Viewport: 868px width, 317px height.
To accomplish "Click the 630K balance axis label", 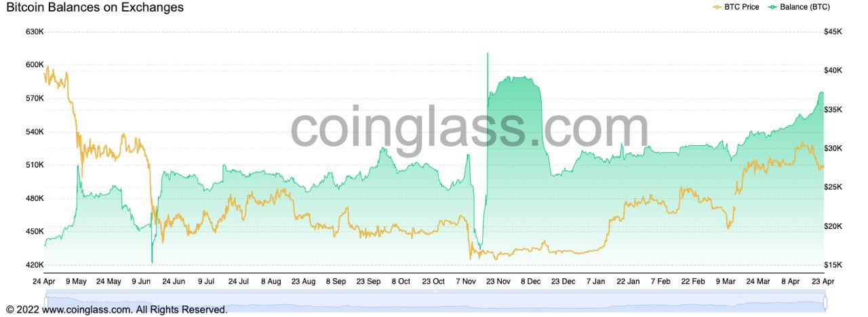I will coord(35,32).
